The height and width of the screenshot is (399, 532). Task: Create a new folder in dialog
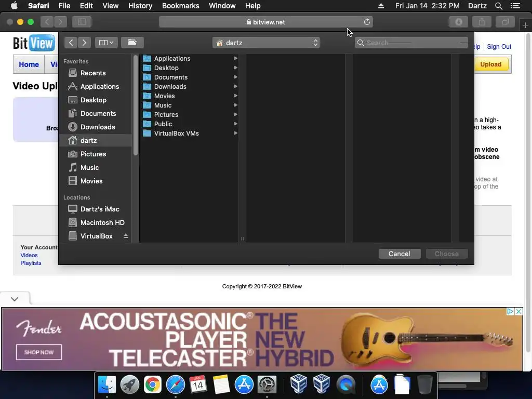coord(132,43)
